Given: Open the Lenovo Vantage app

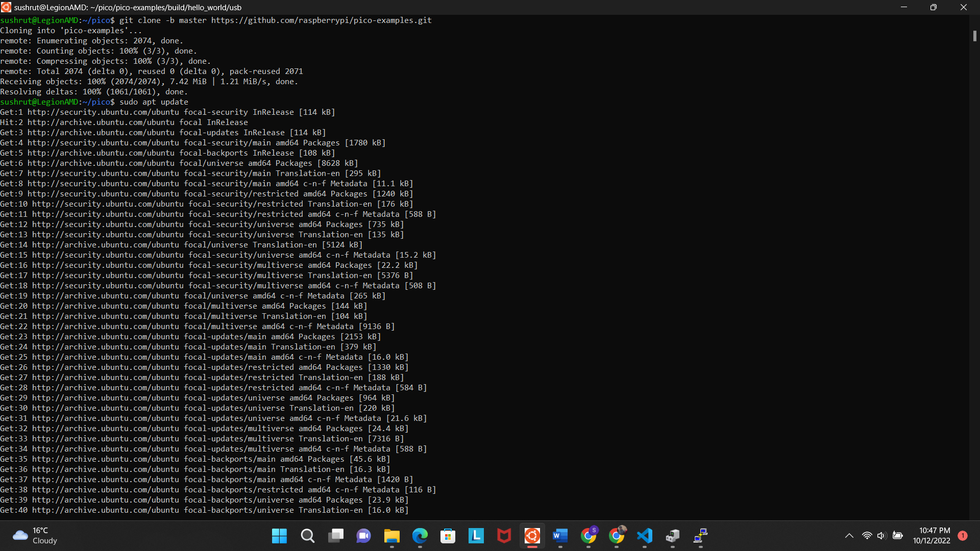Looking at the screenshot, I should pos(476,536).
